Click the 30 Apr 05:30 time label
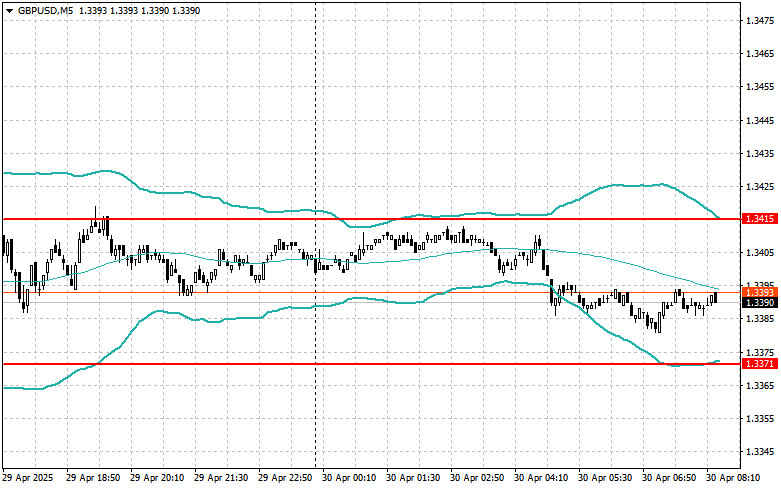The width and height of the screenshot is (781, 489). (605, 478)
